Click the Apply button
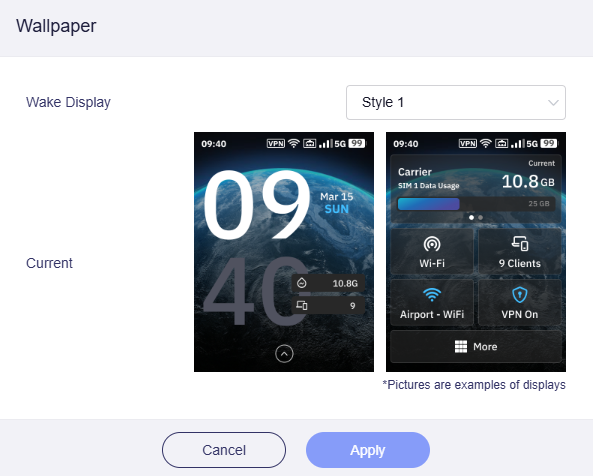 (x=368, y=450)
